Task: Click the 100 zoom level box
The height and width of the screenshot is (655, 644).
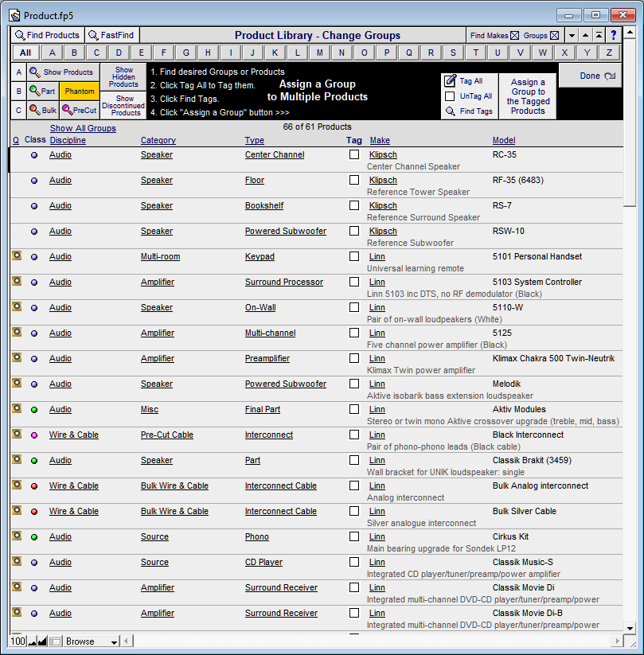Action: point(18,641)
